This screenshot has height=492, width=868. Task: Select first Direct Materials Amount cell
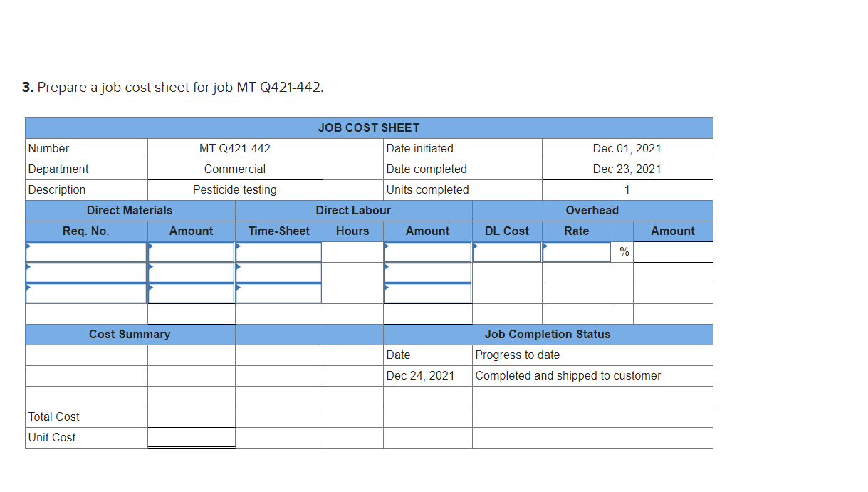click(x=192, y=252)
